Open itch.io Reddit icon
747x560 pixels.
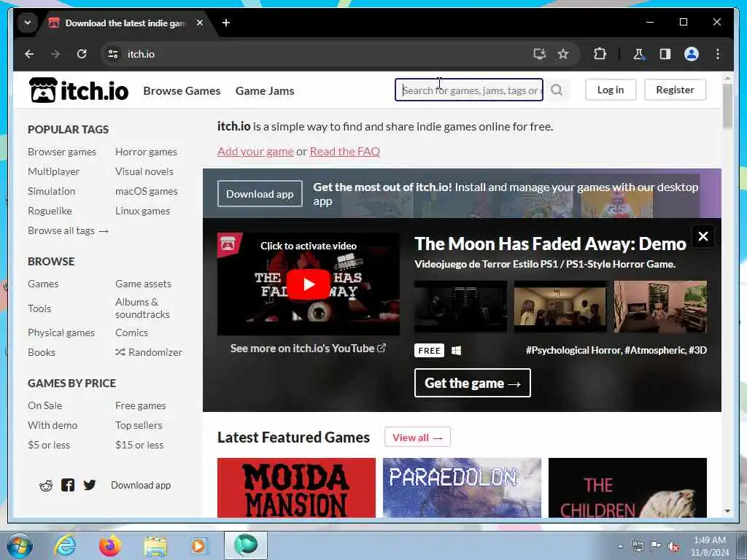46,485
